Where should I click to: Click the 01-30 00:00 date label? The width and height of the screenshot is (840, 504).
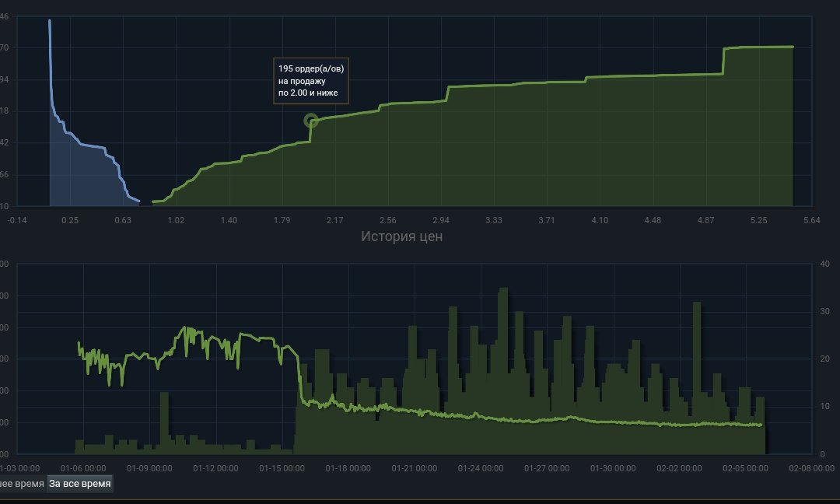pos(613,468)
